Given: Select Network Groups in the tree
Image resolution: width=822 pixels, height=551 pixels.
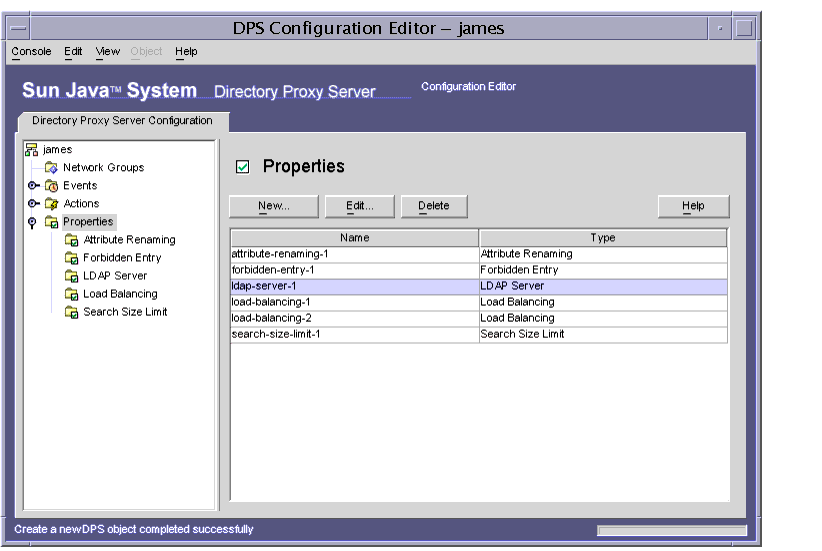Looking at the screenshot, I should (103, 168).
